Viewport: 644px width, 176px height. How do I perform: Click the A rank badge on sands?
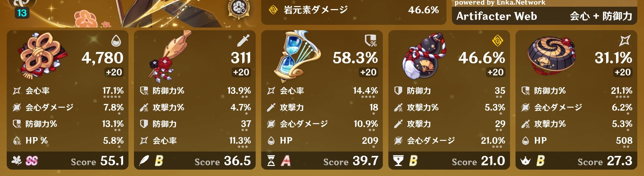(x=286, y=161)
